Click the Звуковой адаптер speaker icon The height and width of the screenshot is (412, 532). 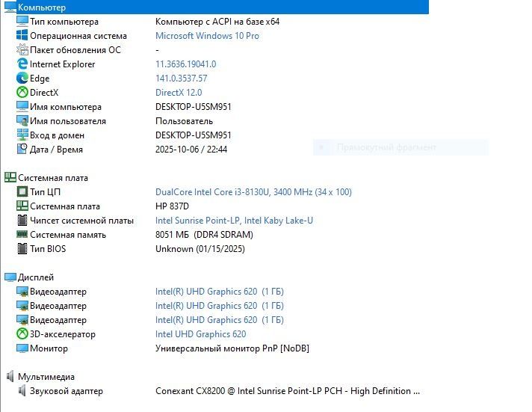tap(22, 391)
